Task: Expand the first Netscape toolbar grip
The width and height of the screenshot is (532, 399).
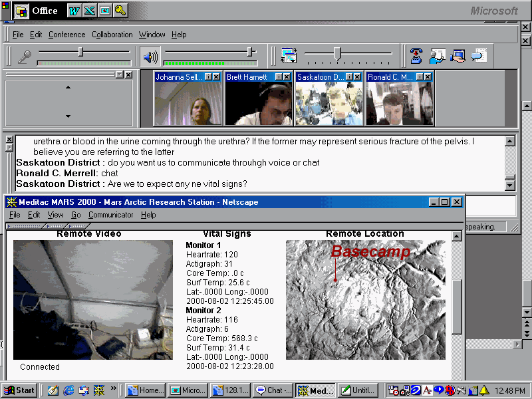Action: pyautogui.click(x=25, y=226)
